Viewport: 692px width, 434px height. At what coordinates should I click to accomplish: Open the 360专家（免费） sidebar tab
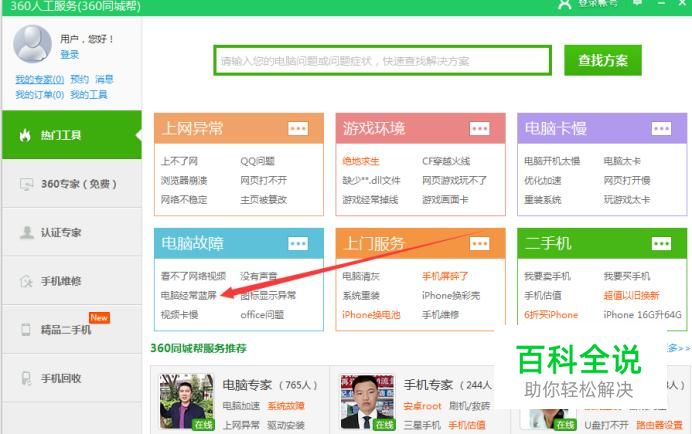(x=72, y=184)
